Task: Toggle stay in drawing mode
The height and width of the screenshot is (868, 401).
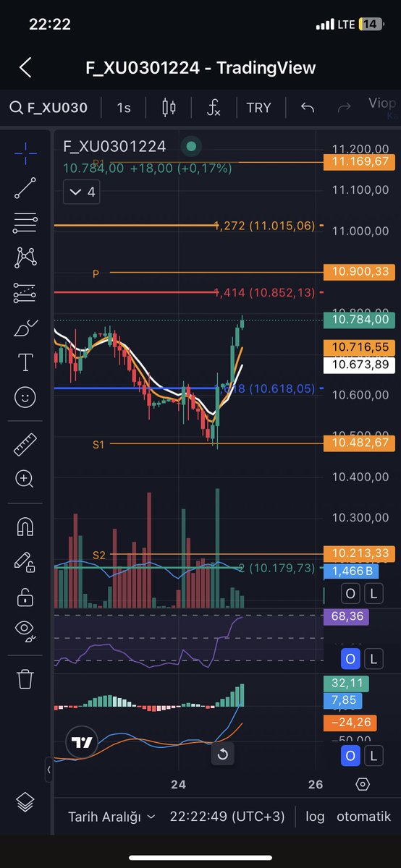Action: click(25, 562)
